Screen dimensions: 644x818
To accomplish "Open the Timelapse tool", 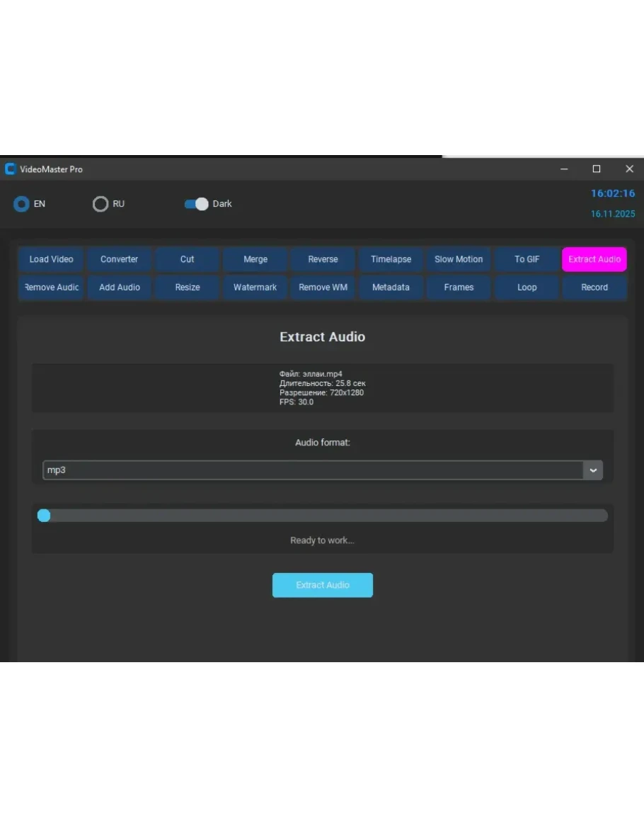I will point(391,259).
